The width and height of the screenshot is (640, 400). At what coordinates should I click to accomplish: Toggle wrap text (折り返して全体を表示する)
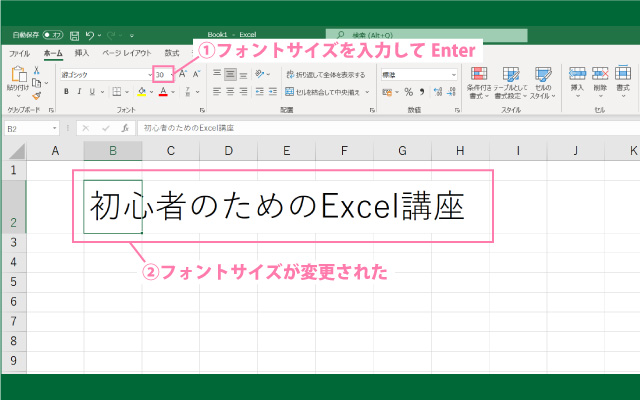(326, 75)
